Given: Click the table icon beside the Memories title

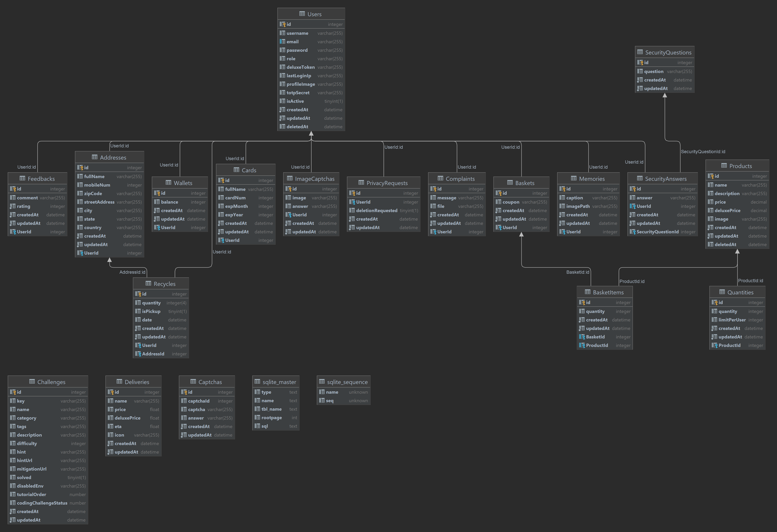Looking at the screenshot, I should [x=574, y=178].
